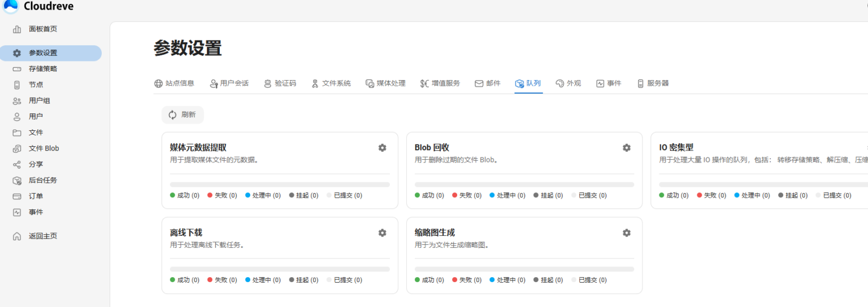Click the 离线下载 card title
This screenshot has width=868, height=307.
click(x=186, y=233)
